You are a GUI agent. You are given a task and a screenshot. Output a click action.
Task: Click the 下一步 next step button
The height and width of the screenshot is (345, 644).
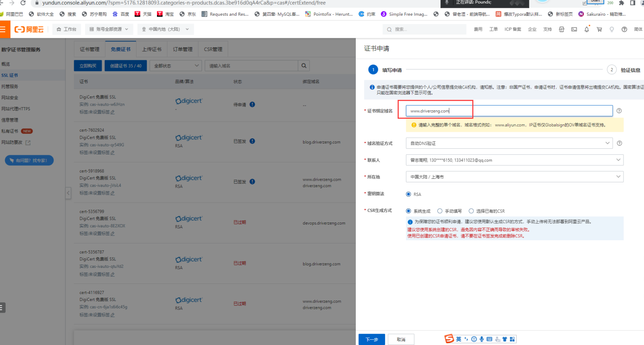tap(371, 339)
